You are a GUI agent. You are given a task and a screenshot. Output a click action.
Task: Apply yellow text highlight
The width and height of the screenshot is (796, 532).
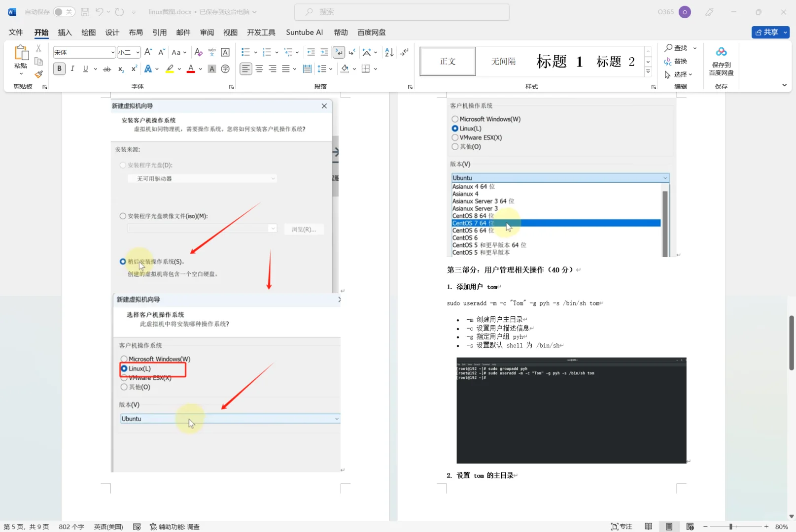pyautogui.click(x=170, y=69)
